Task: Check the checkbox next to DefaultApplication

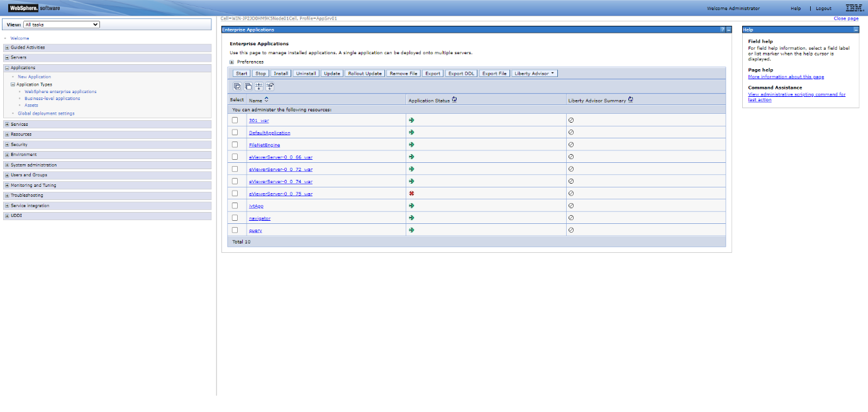Action: click(235, 132)
